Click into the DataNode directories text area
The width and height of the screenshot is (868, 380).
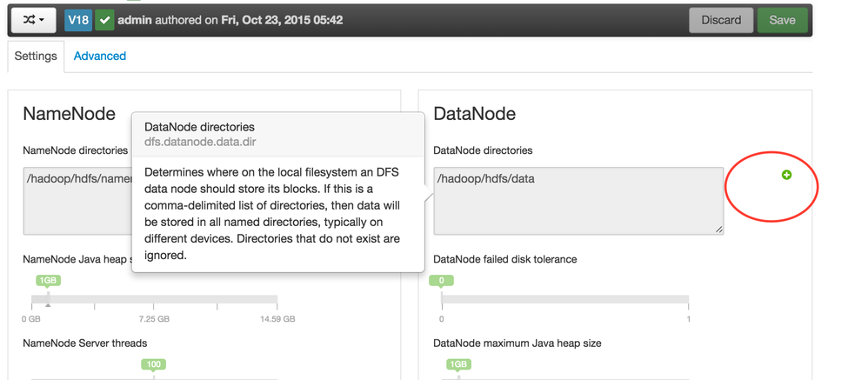click(x=578, y=200)
